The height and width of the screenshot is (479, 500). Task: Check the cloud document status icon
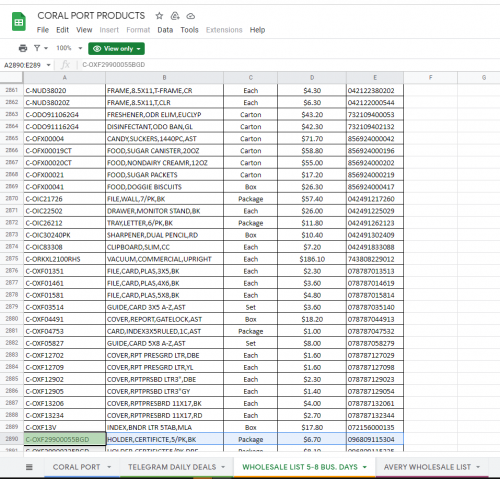point(190,16)
